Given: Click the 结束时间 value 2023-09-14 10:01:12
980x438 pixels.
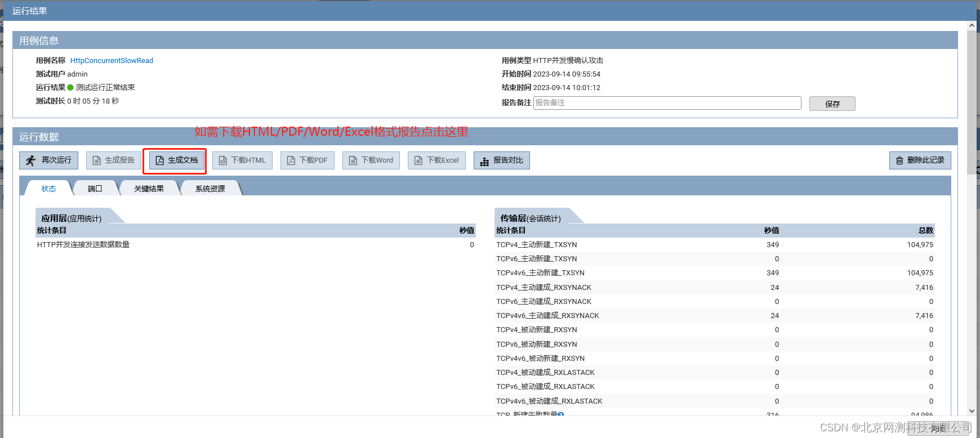Looking at the screenshot, I should point(567,88).
